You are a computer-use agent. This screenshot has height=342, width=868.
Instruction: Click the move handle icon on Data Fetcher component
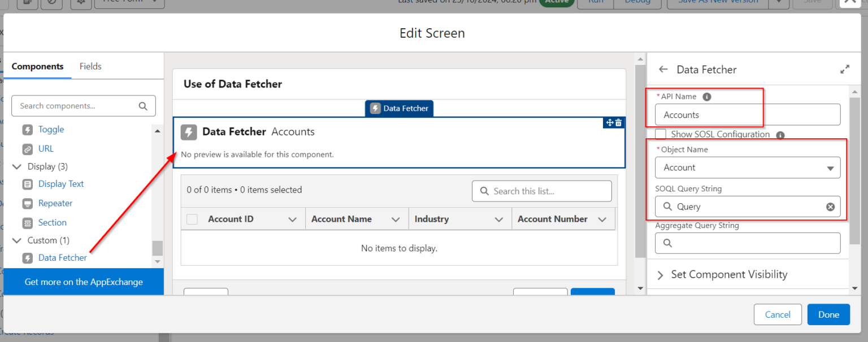[x=609, y=123]
